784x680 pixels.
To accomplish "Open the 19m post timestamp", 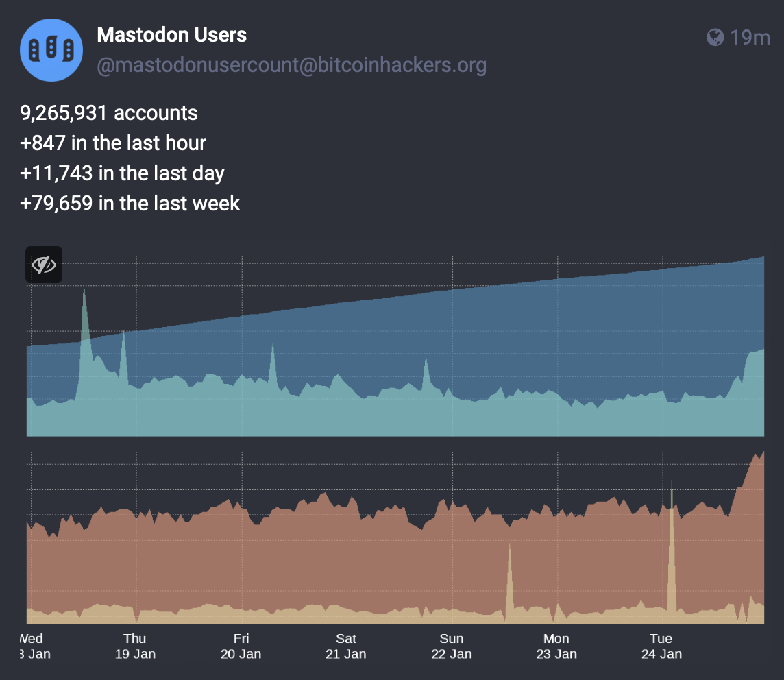I will 750,38.
